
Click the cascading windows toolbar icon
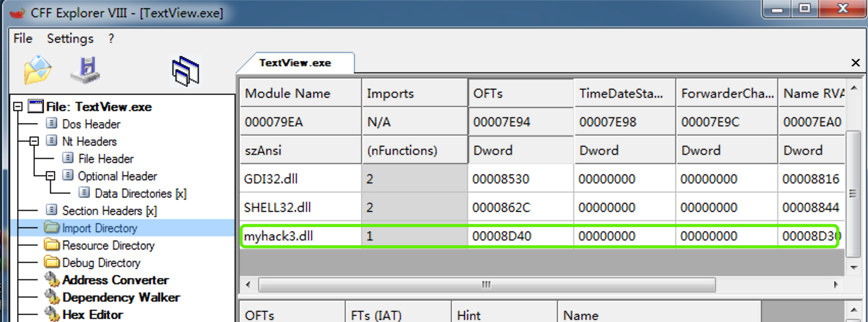point(186,71)
